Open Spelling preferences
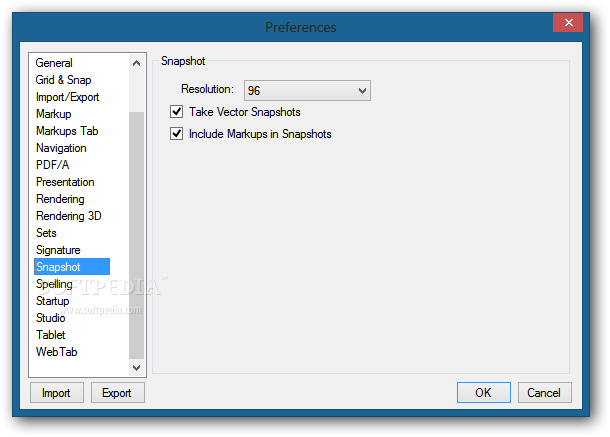The image size is (610, 437). (54, 284)
